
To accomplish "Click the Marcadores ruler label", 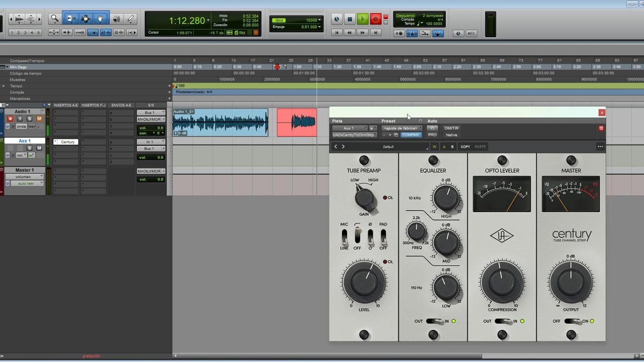I will click(x=20, y=99).
